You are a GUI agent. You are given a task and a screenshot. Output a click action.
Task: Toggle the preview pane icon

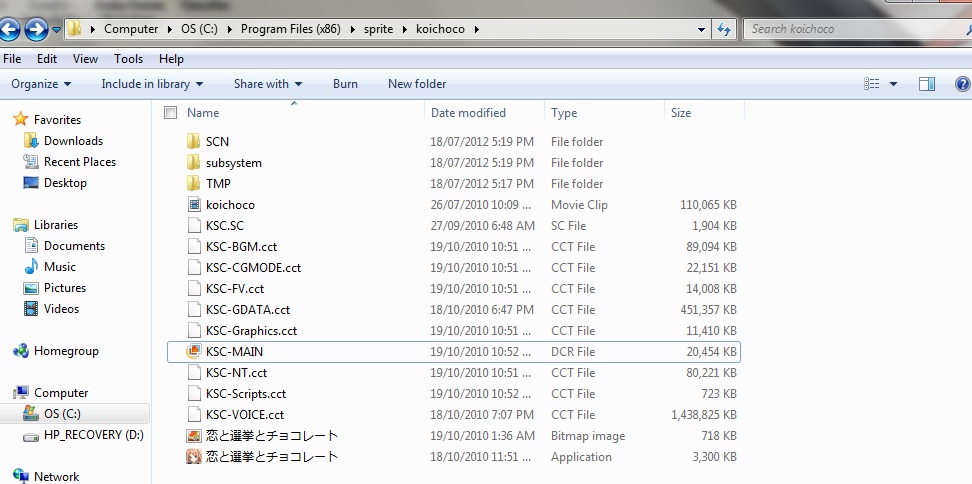(927, 84)
